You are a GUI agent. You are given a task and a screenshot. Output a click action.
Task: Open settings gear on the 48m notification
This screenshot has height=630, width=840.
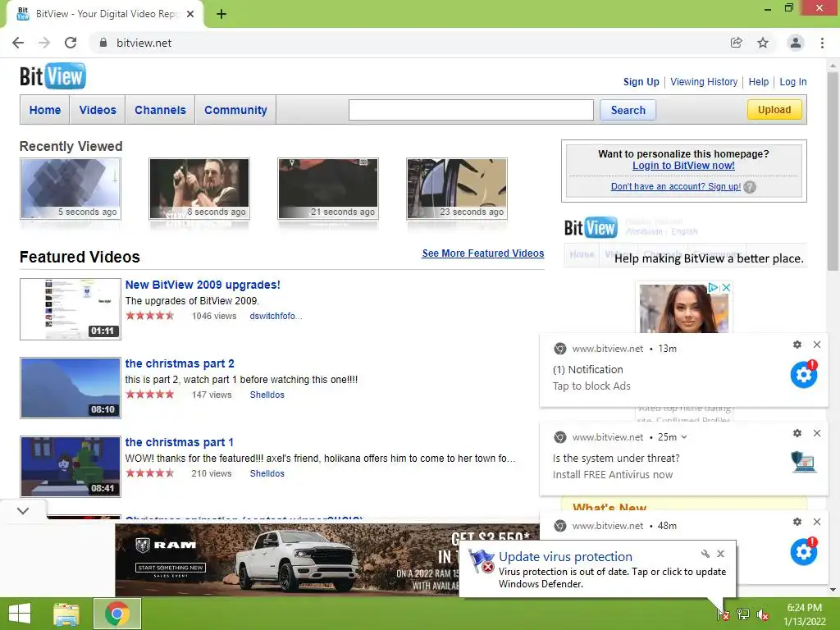click(797, 522)
